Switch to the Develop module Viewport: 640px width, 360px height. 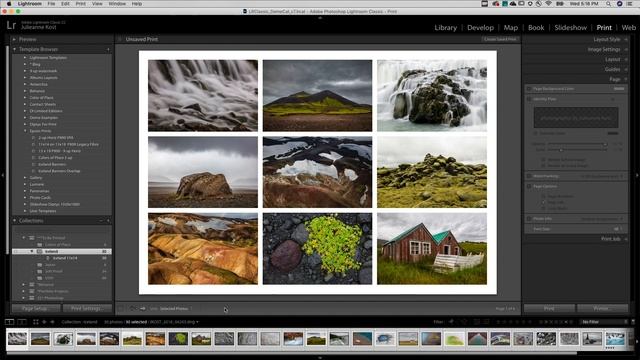click(x=480, y=28)
